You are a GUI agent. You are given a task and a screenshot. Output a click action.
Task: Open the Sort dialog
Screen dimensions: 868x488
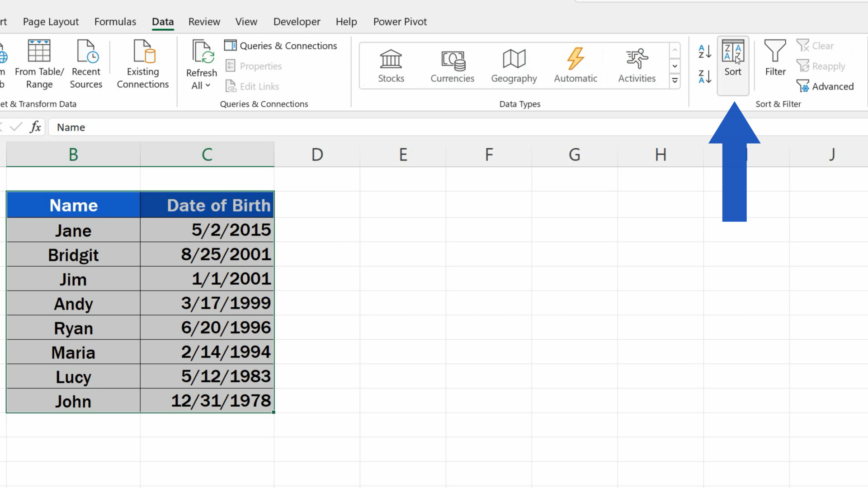coord(733,65)
